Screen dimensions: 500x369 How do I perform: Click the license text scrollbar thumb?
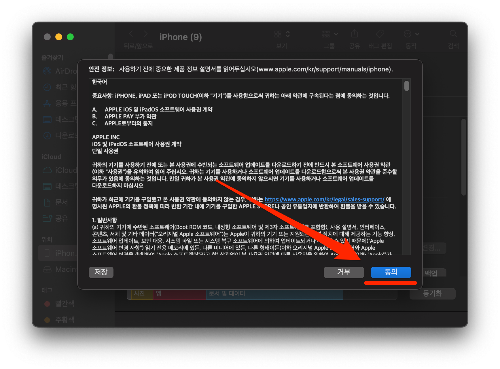coord(406,86)
